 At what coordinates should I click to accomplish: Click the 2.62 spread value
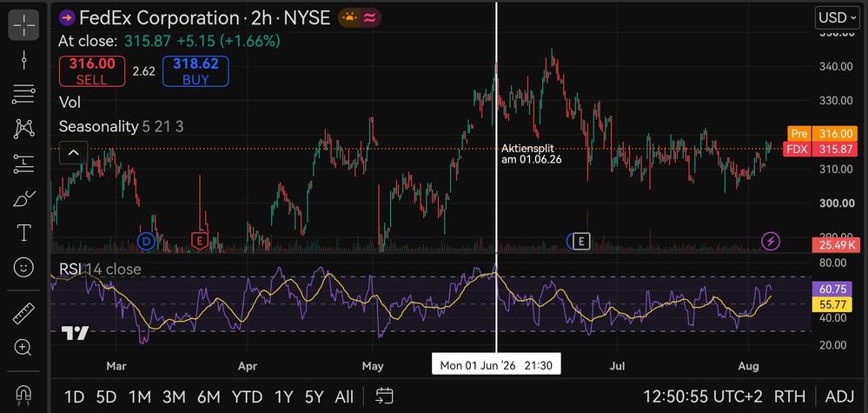click(144, 71)
